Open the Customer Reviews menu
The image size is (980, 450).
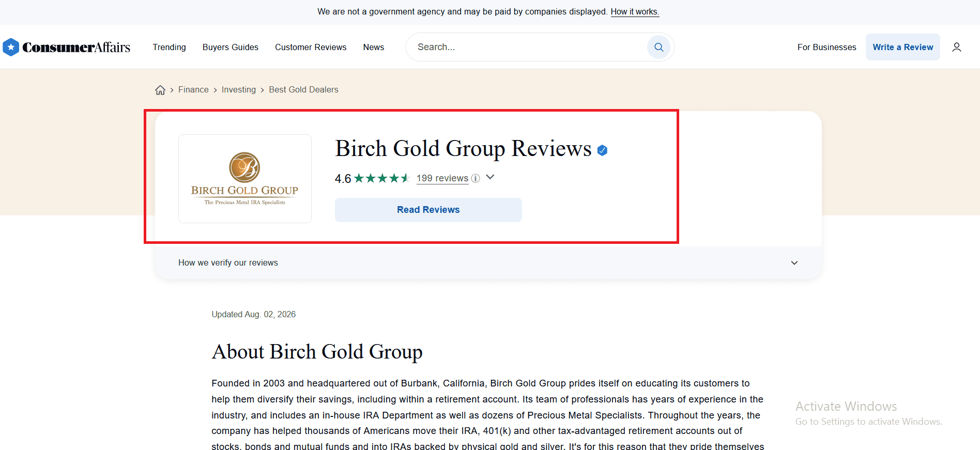pyautogui.click(x=311, y=47)
